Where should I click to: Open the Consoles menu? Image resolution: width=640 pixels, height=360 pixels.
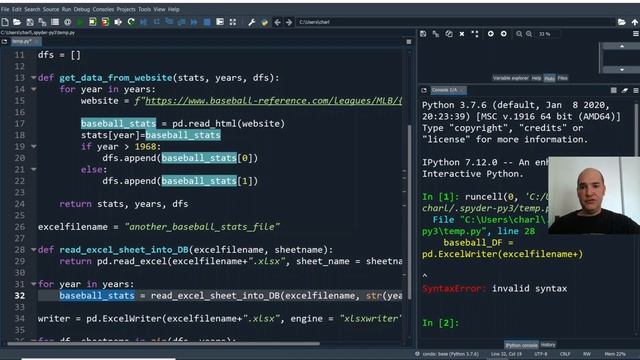pyautogui.click(x=103, y=9)
